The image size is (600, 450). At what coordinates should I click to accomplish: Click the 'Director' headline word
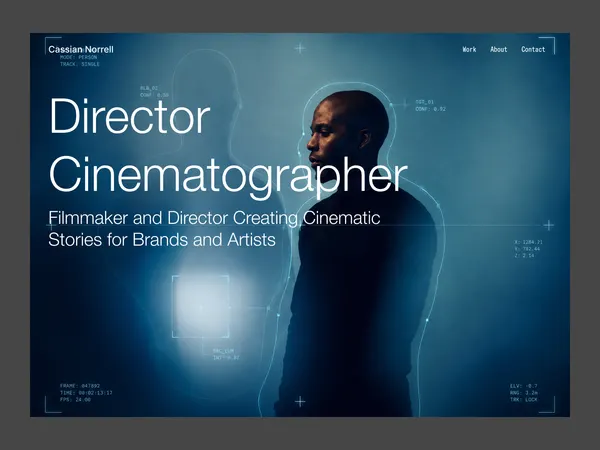(x=130, y=116)
